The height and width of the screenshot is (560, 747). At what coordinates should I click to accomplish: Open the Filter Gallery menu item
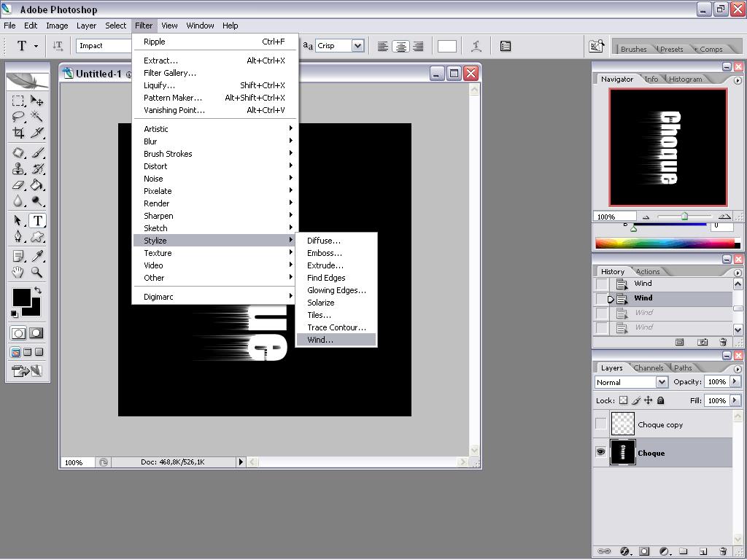pyautogui.click(x=215, y=73)
